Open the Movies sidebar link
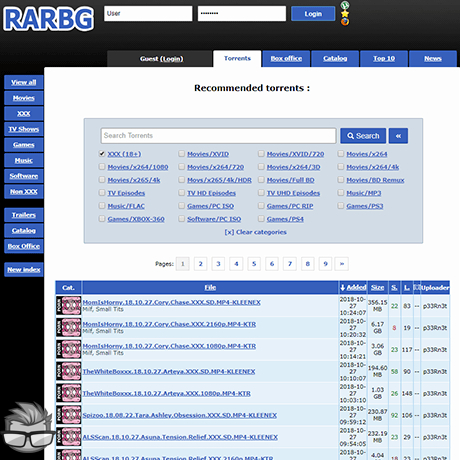Viewport: 460px width, 460px height. click(x=24, y=98)
